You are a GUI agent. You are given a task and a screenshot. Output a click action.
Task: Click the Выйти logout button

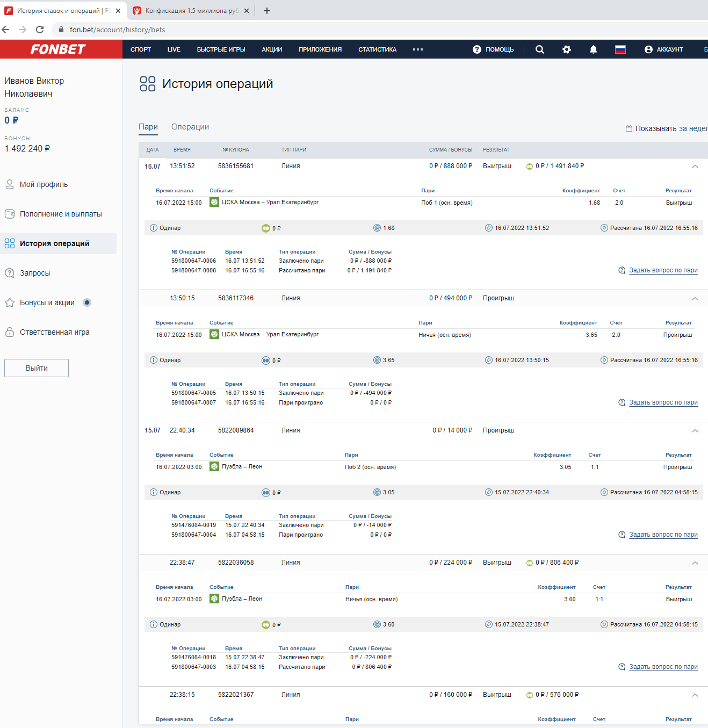[37, 368]
